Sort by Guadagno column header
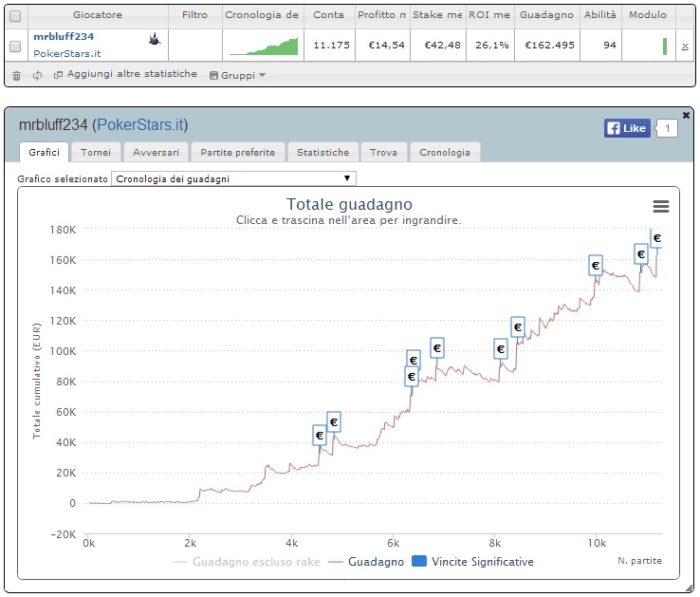The image size is (700, 597). point(546,15)
